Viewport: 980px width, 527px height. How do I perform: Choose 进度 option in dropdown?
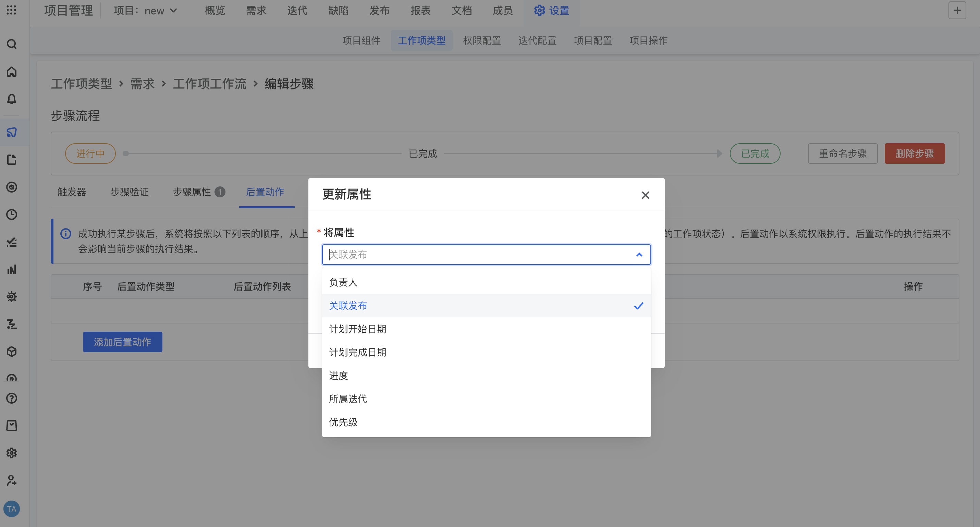[x=486, y=376]
